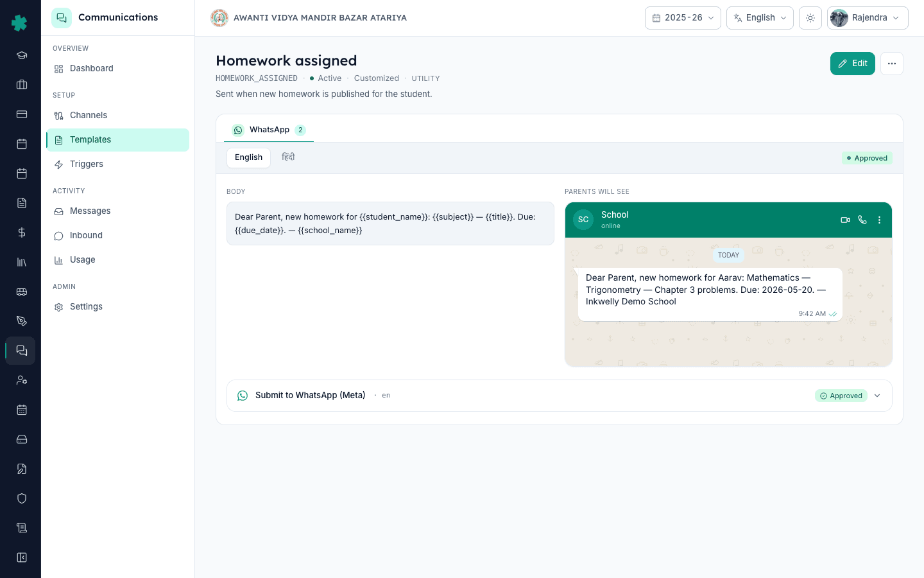Image resolution: width=924 pixels, height=578 pixels.
Task: Select the active chat communications rail icon
Action: pyautogui.click(x=22, y=351)
